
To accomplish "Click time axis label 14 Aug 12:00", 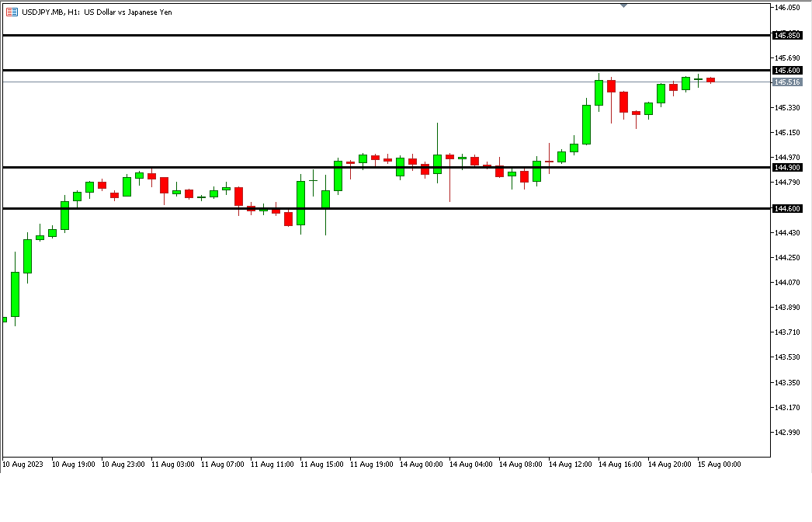I will [x=571, y=464].
